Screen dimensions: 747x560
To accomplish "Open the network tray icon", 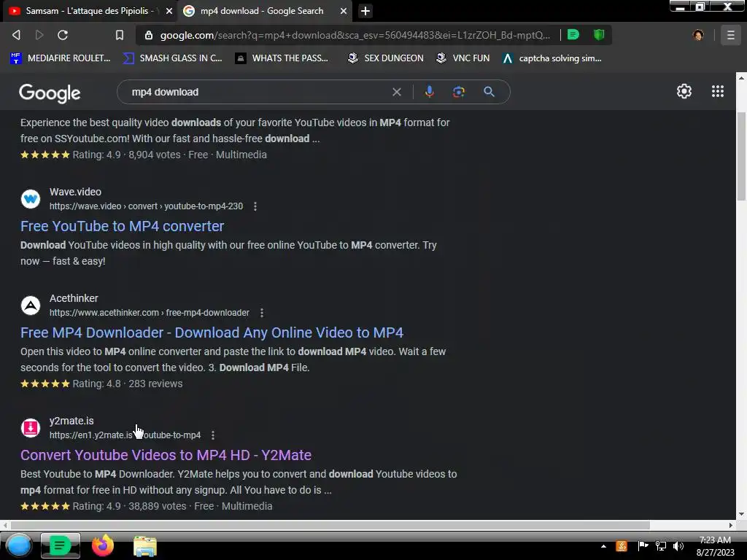I will 661,546.
